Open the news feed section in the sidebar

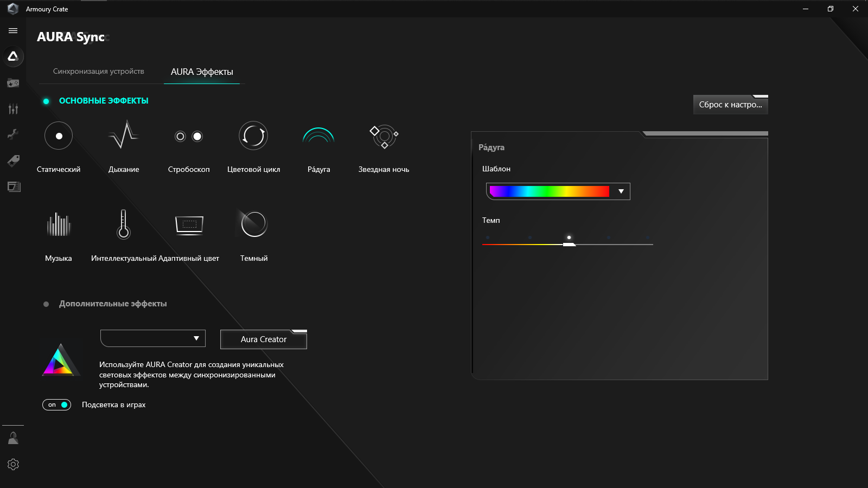[x=13, y=187]
